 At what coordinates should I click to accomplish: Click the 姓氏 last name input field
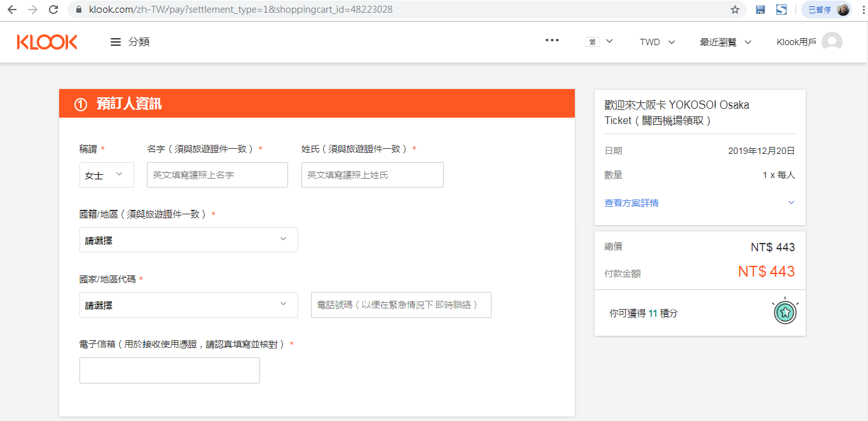373,175
